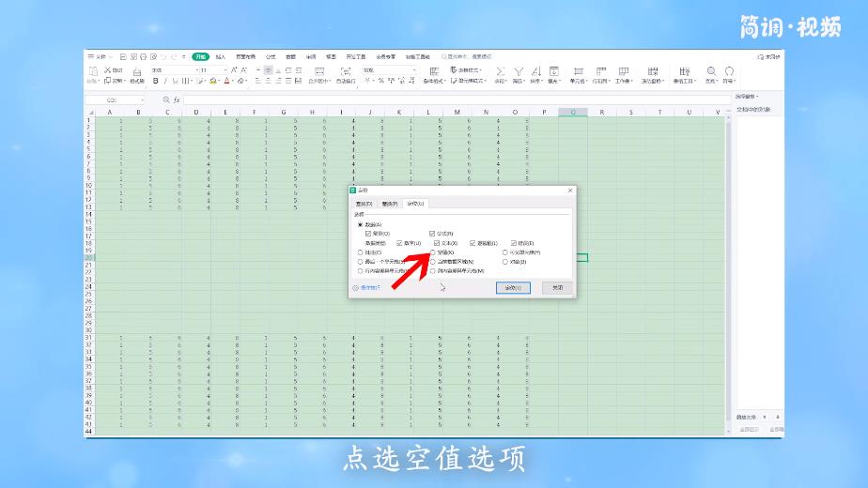This screenshot has width=868, height=488.
Task: Uncheck the 公式 (formulas) checkbox
Action: 432,233
